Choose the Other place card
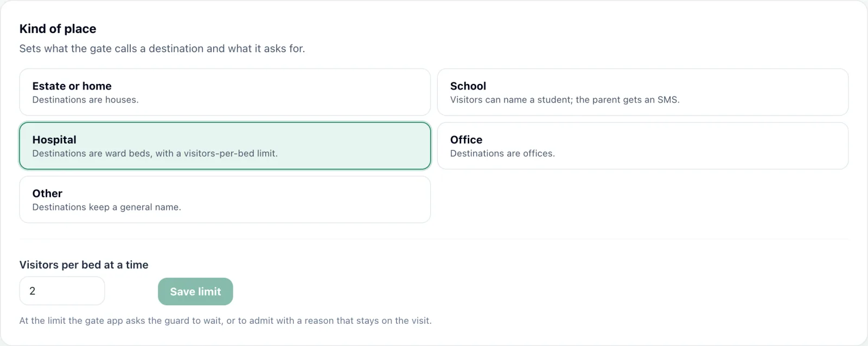The width and height of the screenshot is (868, 346). (x=225, y=200)
